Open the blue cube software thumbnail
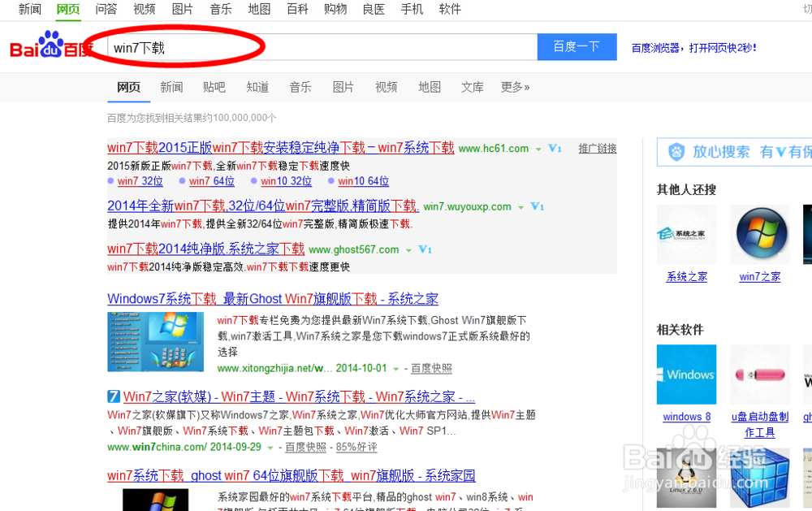This screenshot has height=511, width=812. tap(760, 478)
